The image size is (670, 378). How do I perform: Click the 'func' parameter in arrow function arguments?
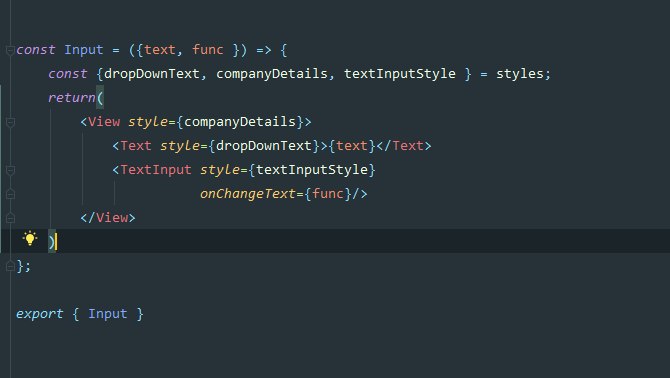[x=208, y=50]
